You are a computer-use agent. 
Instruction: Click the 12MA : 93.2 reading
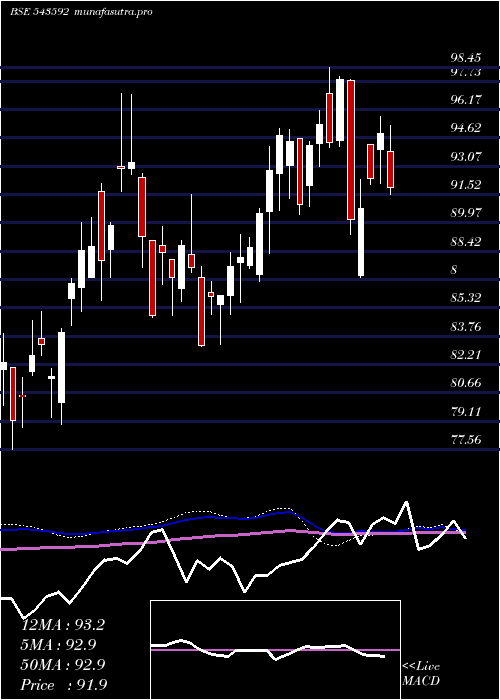coord(63,625)
